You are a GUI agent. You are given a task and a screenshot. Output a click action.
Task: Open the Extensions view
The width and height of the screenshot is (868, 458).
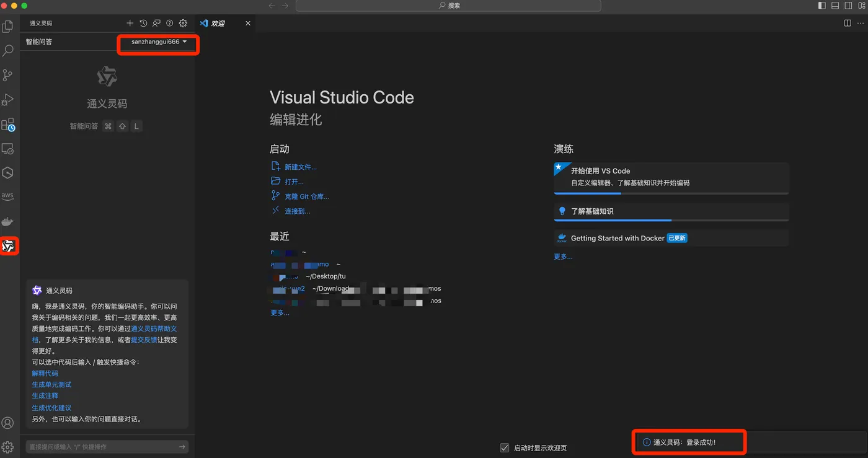tap(7, 125)
